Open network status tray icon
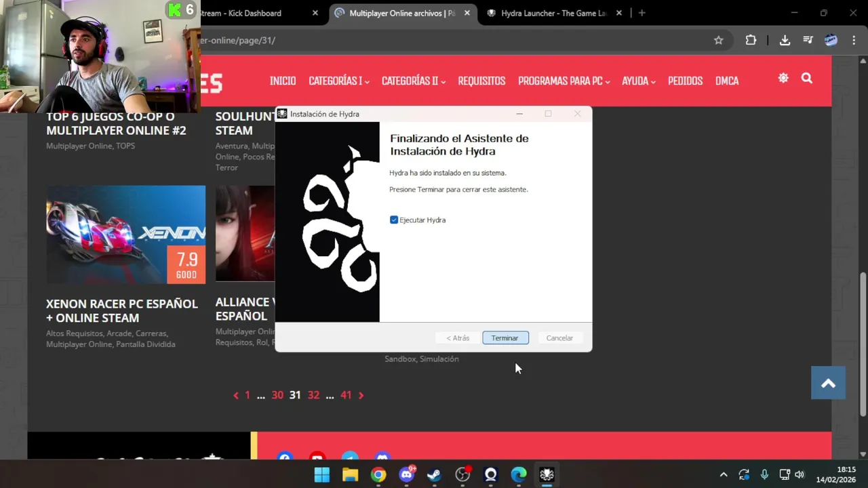This screenshot has height=488, width=868. point(785,474)
